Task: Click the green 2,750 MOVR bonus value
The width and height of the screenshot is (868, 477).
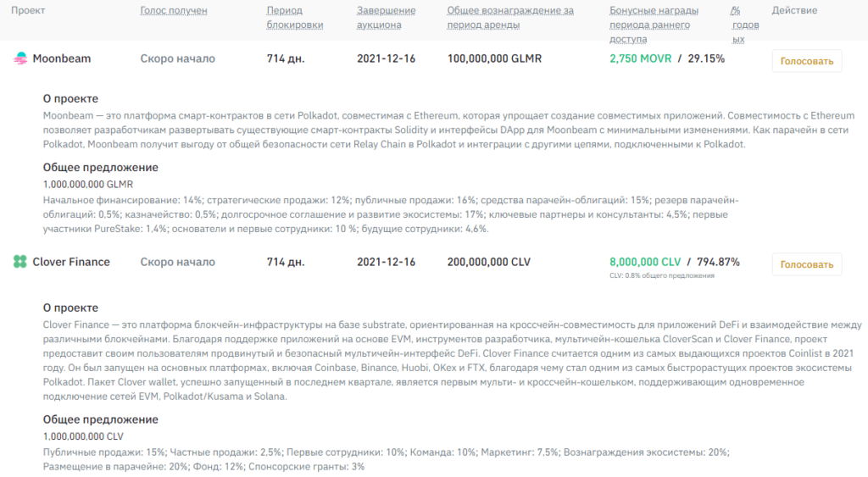Action: pos(640,59)
